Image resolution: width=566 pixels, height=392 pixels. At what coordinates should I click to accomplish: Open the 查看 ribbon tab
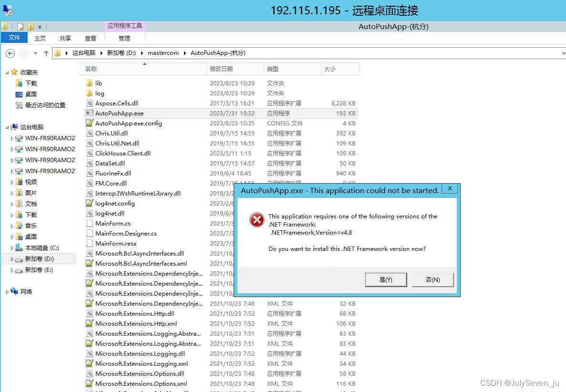(x=91, y=38)
